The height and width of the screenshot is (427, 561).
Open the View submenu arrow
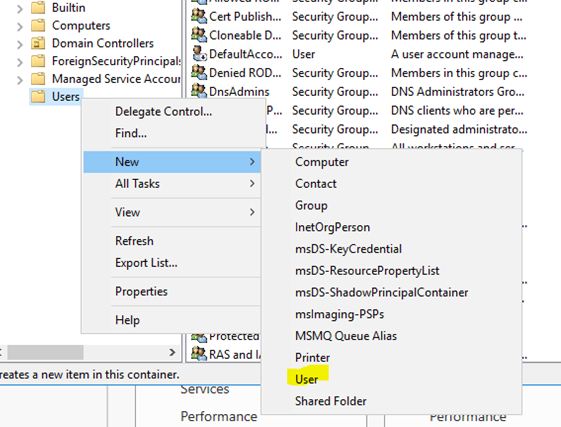point(252,212)
